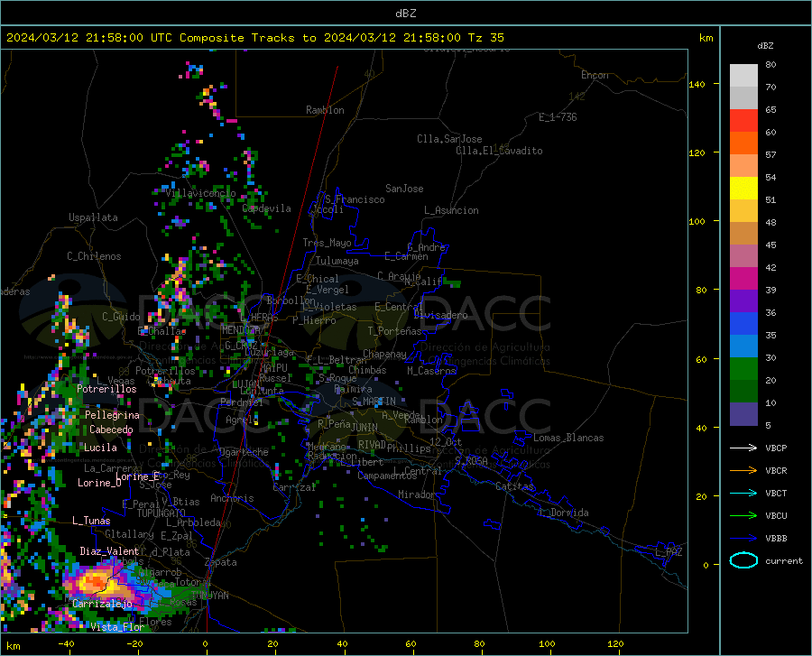Click the Catitas map label
Viewport: 812px width, 656px height.
514,486
